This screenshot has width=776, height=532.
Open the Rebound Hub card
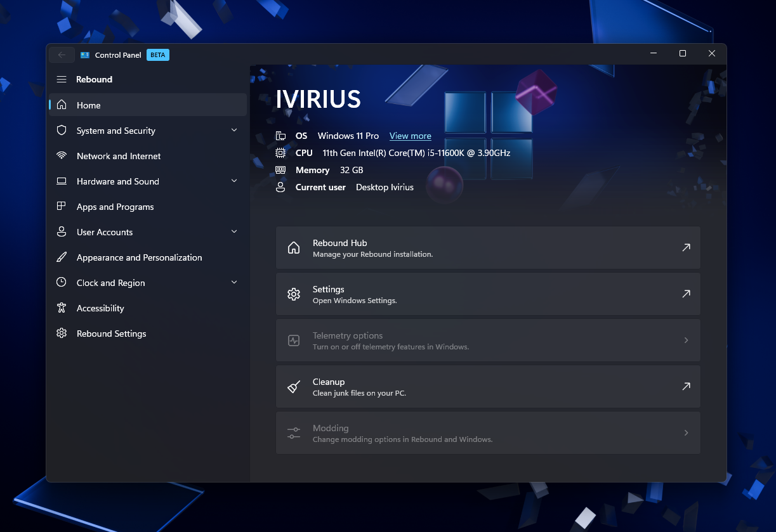click(x=488, y=248)
